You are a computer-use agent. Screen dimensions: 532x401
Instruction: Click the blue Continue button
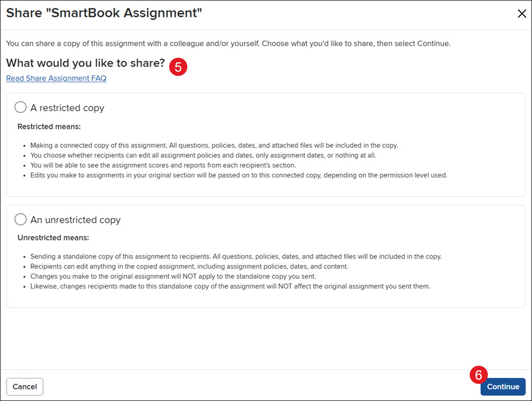(503, 386)
